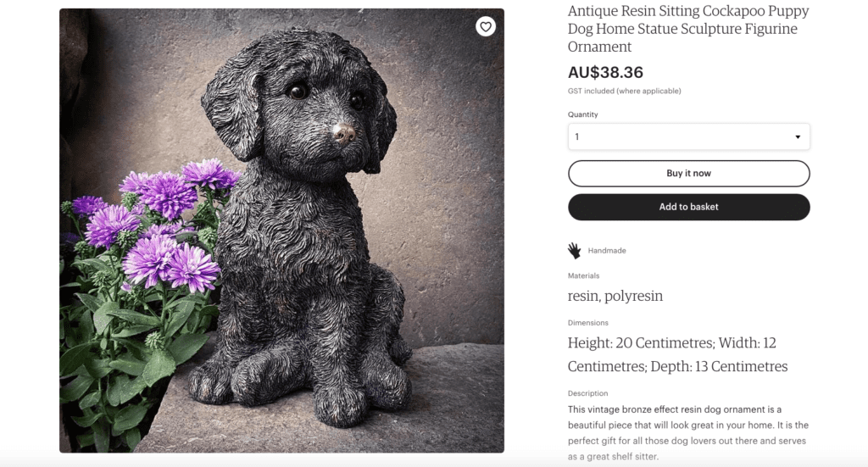
Task: Click the Antique Resin Sitting Cockapoo title
Action: click(688, 29)
